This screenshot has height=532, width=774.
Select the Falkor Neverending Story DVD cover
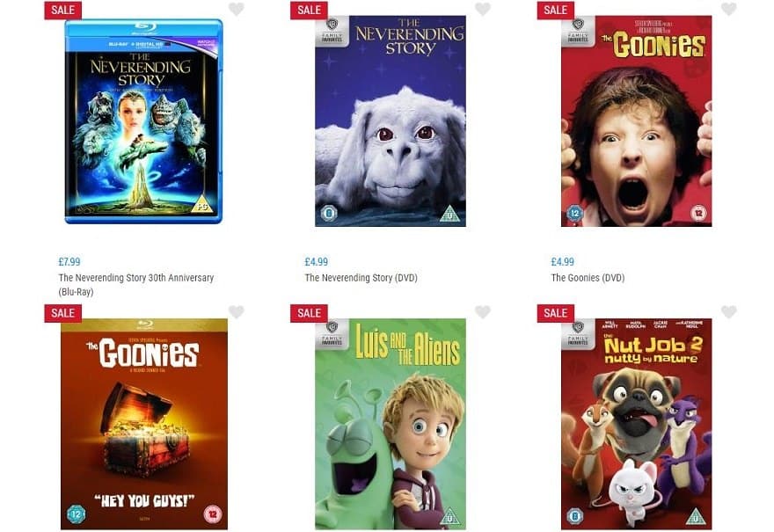(x=390, y=121)
